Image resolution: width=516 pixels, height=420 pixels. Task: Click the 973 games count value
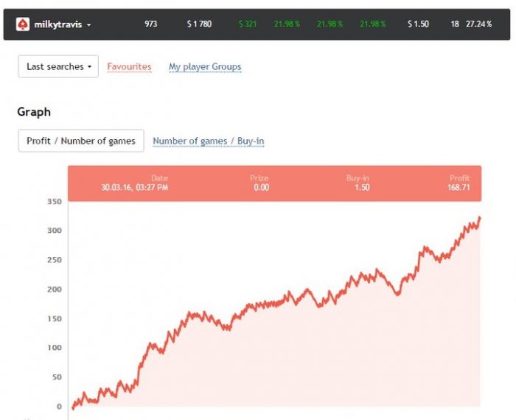150,24
